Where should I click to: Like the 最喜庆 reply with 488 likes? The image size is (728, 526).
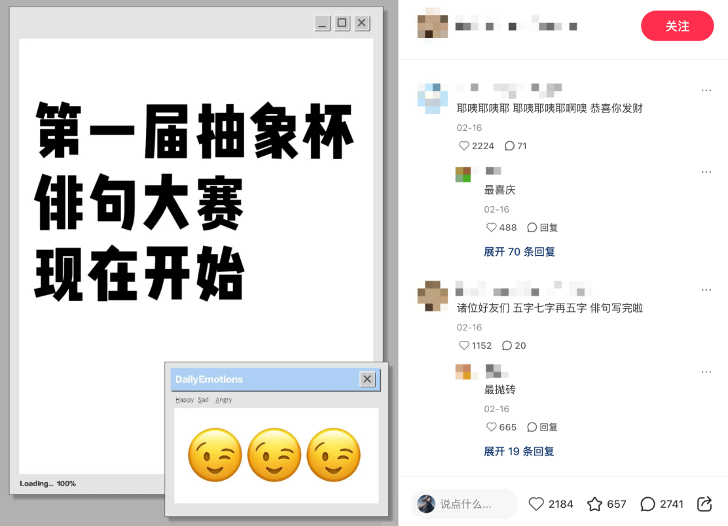click(491, 227)
